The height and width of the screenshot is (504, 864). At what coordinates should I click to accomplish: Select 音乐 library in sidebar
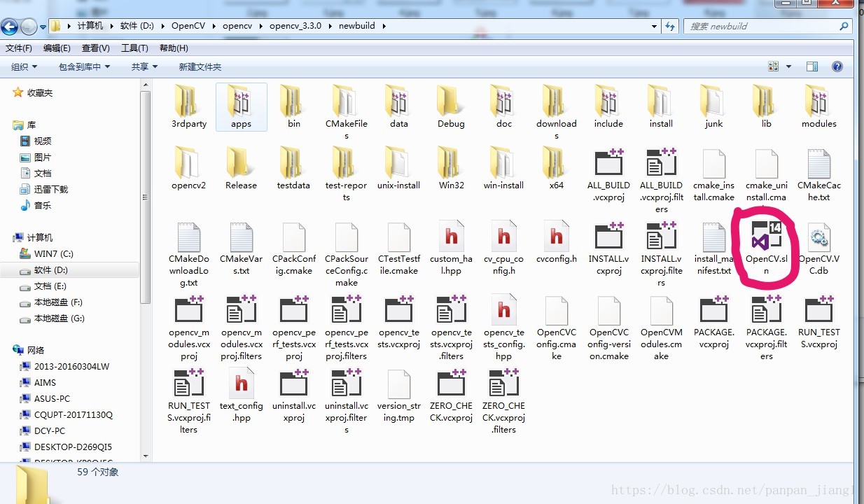tap(36, 205)
